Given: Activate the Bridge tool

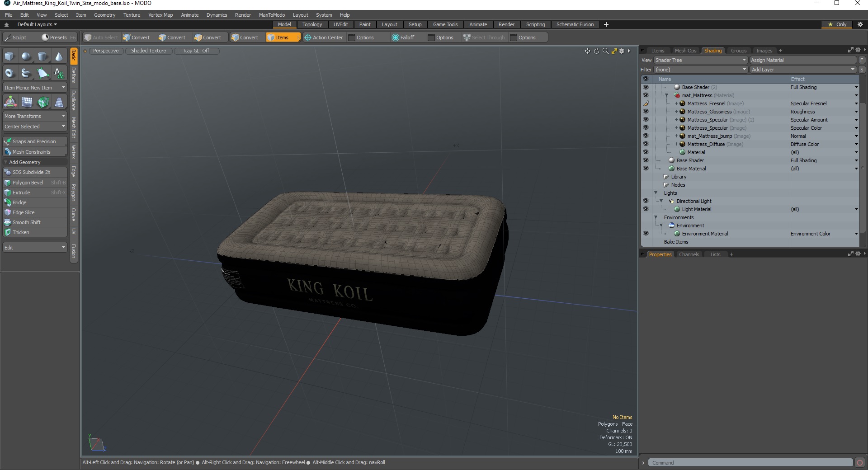Looking at the screenshot, I should point(35,202).
